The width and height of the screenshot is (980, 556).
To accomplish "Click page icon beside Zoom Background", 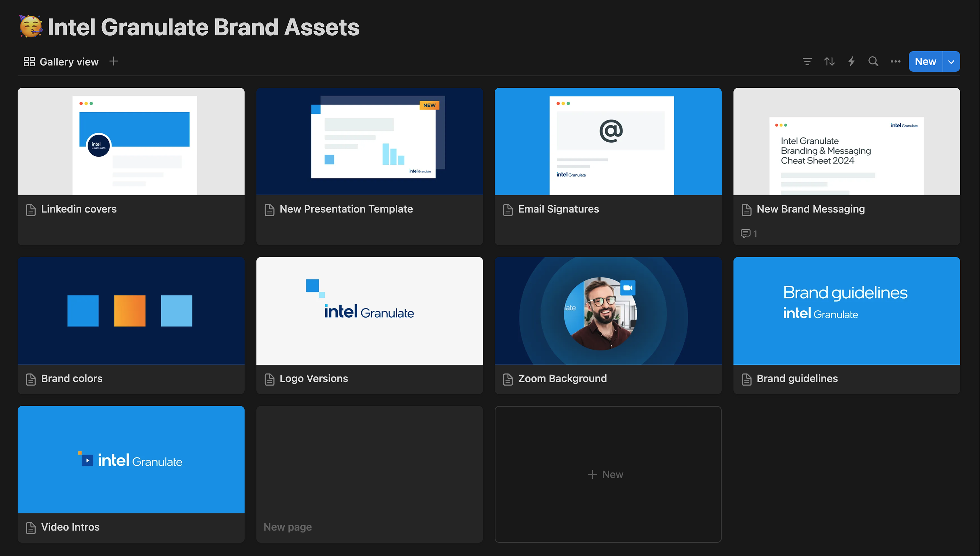I will tap(508, 379).
